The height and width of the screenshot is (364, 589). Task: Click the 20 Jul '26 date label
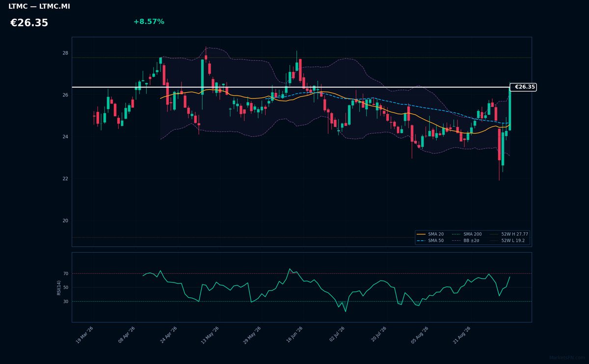378,335
